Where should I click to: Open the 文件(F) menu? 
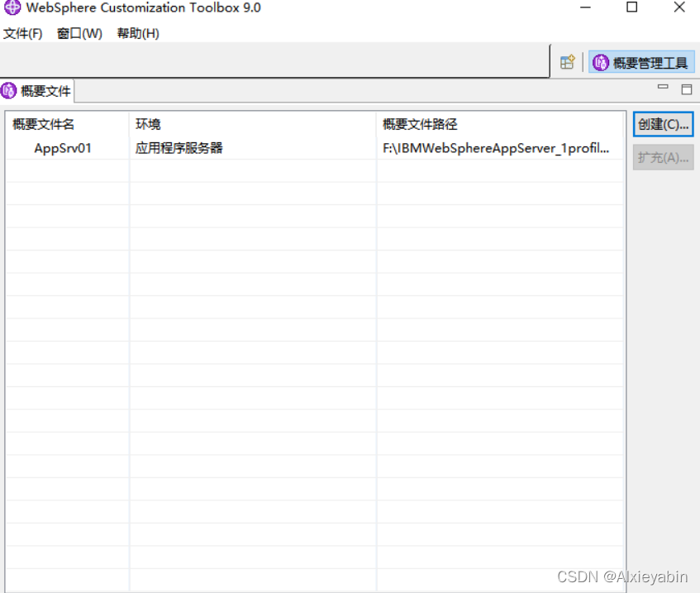point(22,34)
